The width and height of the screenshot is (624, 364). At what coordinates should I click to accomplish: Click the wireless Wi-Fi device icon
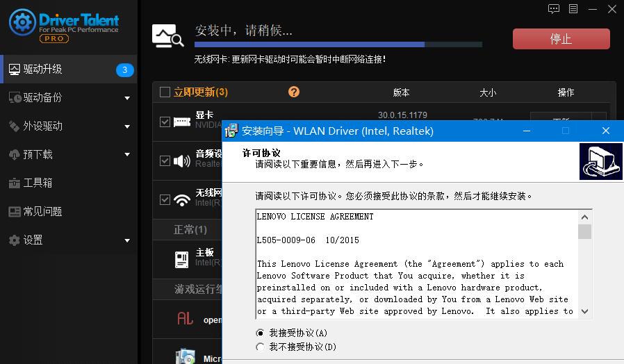point(182,199)
